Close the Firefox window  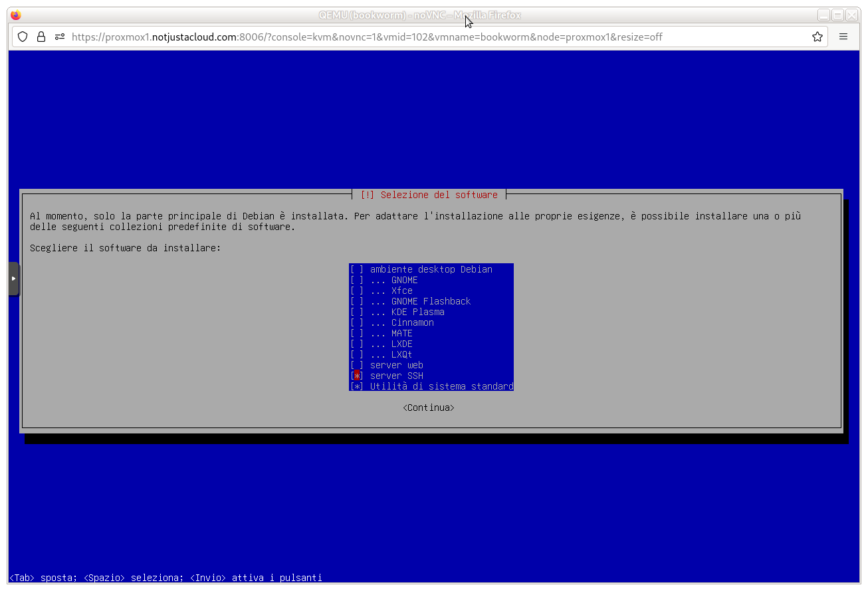[851, 15]
